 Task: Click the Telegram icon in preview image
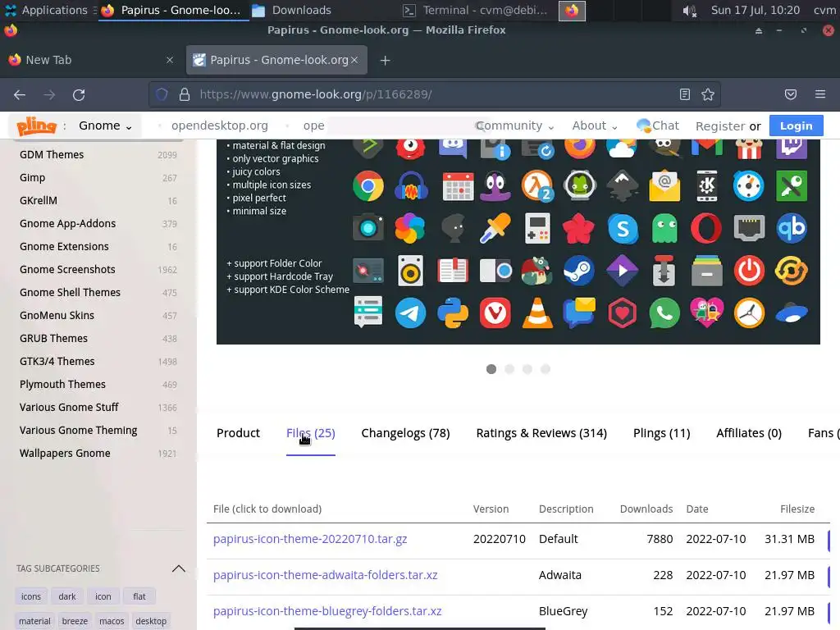pyautogui.click(x=410, y=313)
